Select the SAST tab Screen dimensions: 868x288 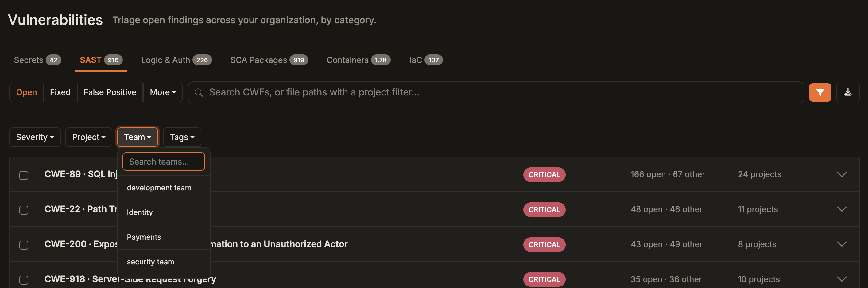(x=101, y=60)
